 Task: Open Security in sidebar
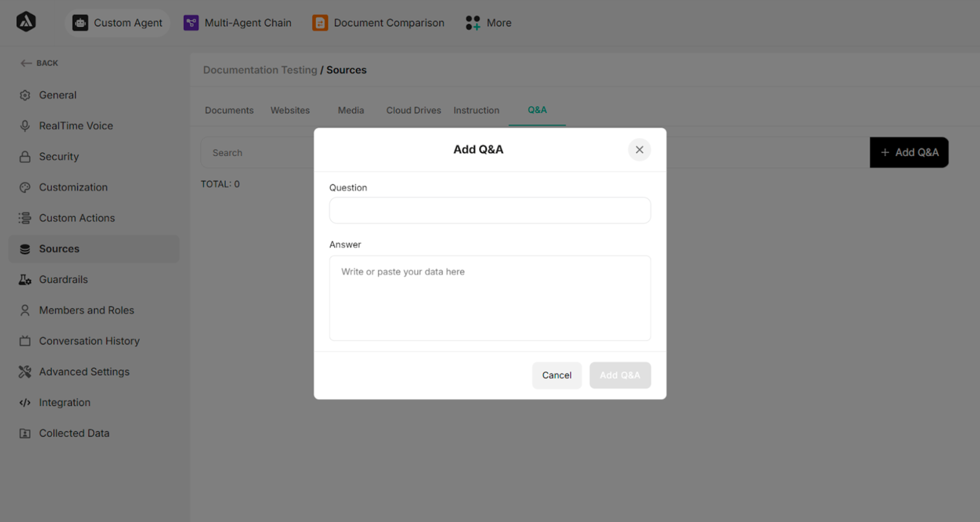tap(94, 157)
